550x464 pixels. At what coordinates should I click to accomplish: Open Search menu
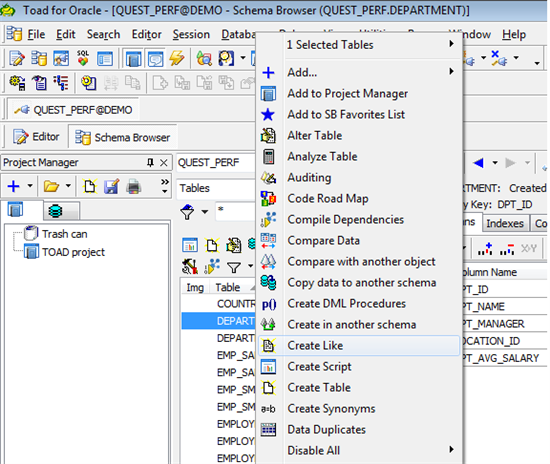point(103,34)
